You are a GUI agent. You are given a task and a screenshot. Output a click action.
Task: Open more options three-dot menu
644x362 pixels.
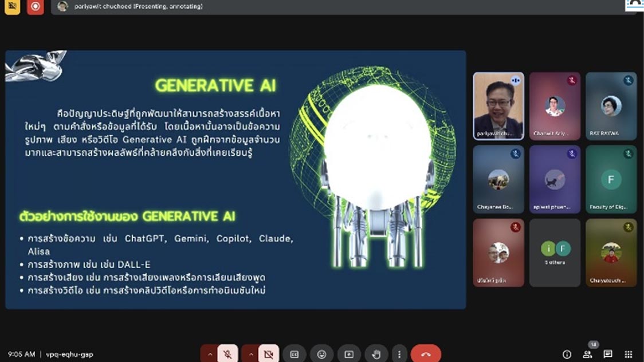click(x=399, y=354)
